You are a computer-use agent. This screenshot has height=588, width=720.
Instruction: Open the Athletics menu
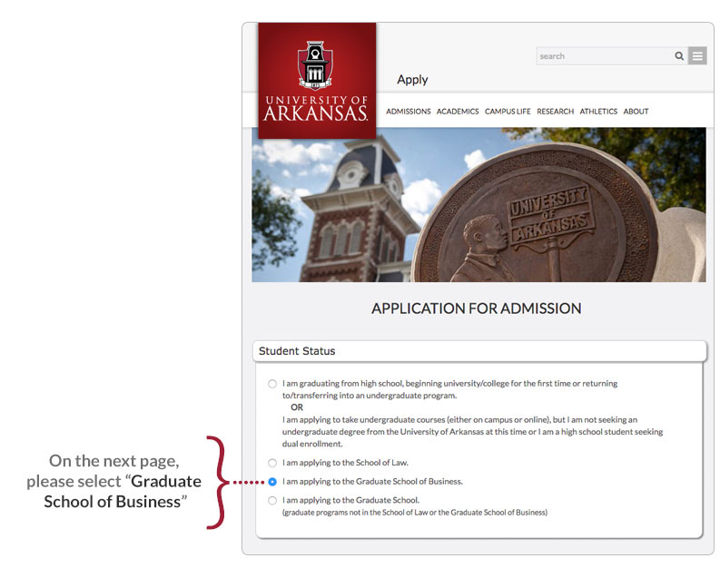click(x=598, y=112)
